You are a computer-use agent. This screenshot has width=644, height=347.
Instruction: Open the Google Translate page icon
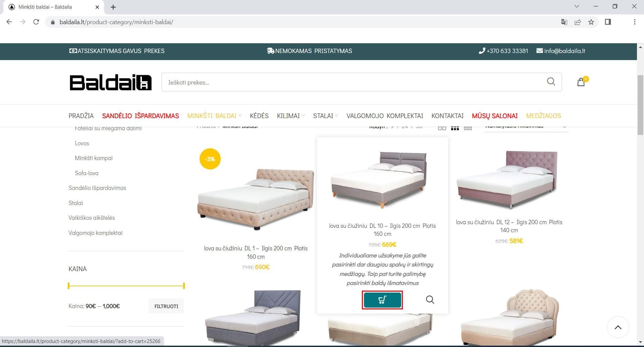pos(564,22)
